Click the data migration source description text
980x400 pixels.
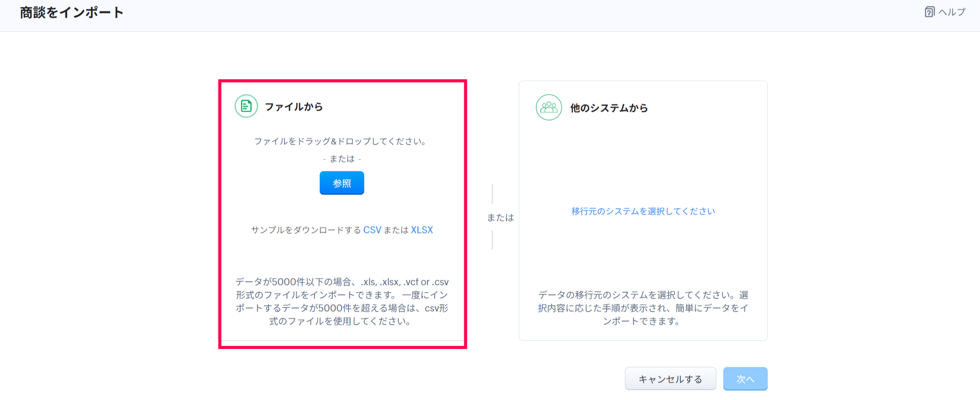[643, 308]
